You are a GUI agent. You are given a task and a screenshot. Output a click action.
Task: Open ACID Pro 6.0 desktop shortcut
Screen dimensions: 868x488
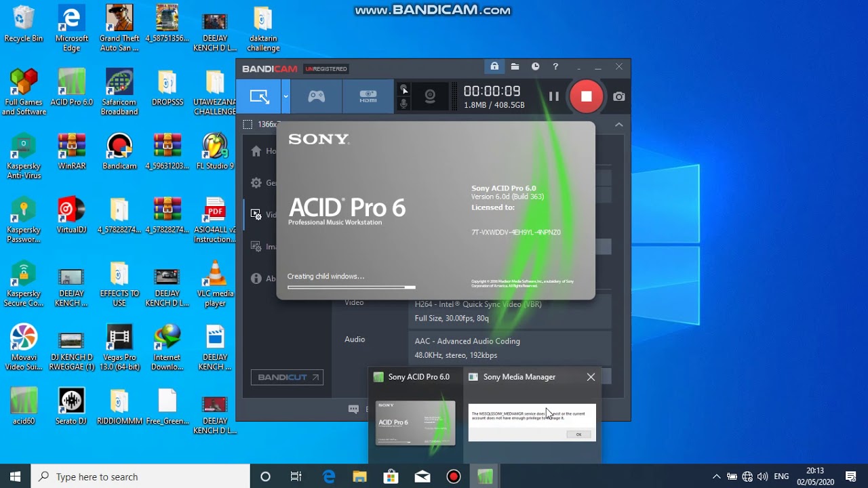(x=71, y=87)
